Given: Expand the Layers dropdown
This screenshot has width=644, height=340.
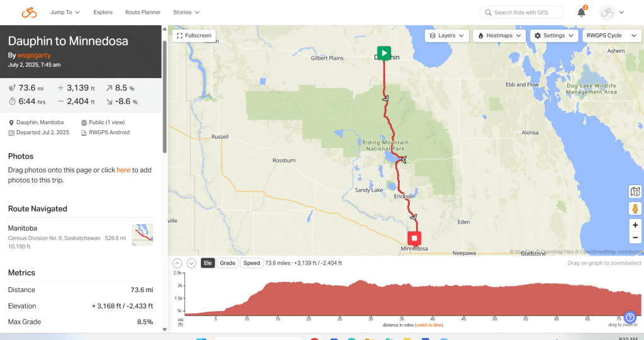Looking at the screenshot, I should (x=447, y=36).
